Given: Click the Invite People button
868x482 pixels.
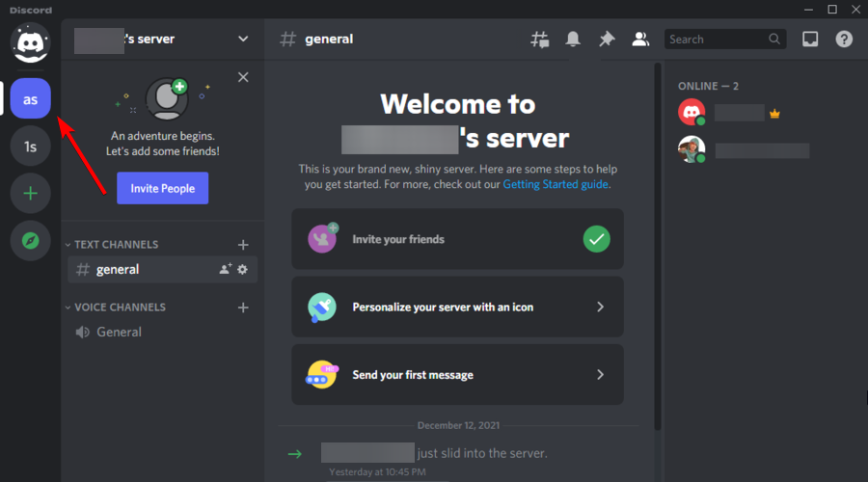Looking at the screenshot, I should pyautogui.click(x=163, y=188).
